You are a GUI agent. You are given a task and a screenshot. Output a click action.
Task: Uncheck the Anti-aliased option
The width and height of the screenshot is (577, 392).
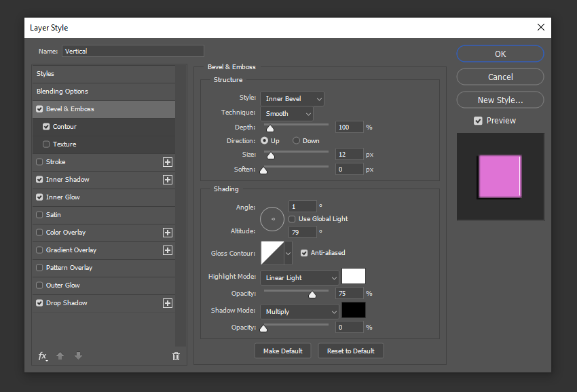[x=303, y=252]
